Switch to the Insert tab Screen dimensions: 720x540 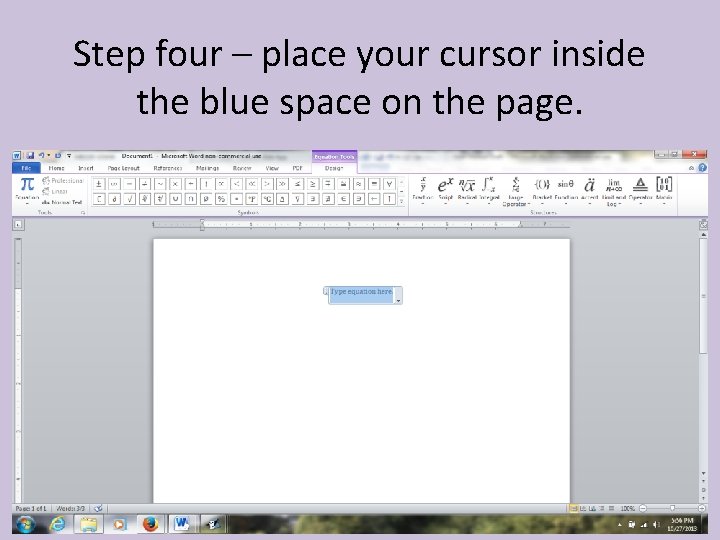click(86, 168)
